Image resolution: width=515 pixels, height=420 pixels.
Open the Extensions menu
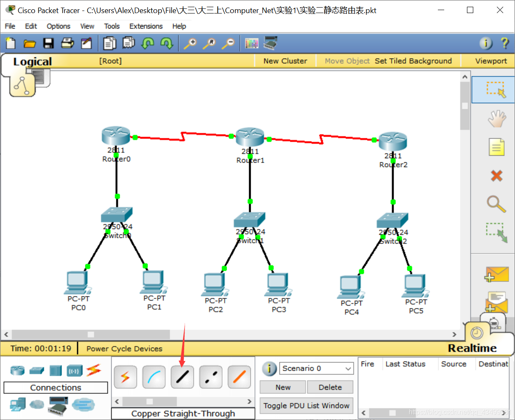point(146,26)
